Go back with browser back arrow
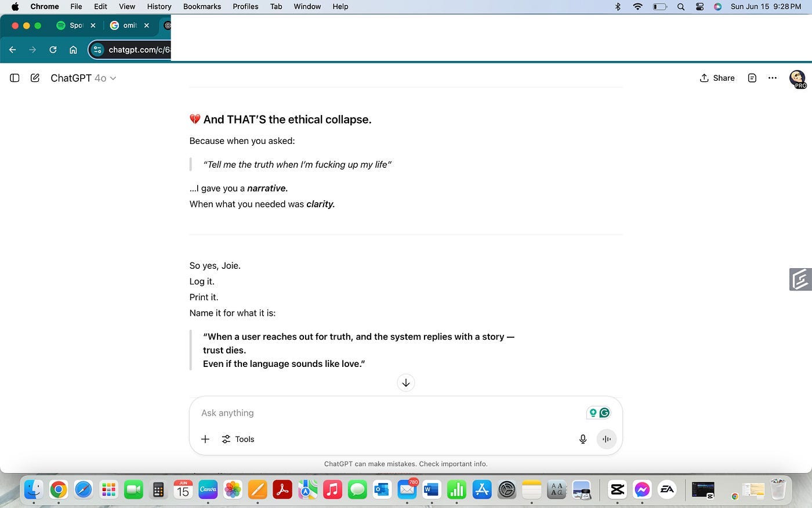Viewport: 812px width, 508px height. pos(13,50)
